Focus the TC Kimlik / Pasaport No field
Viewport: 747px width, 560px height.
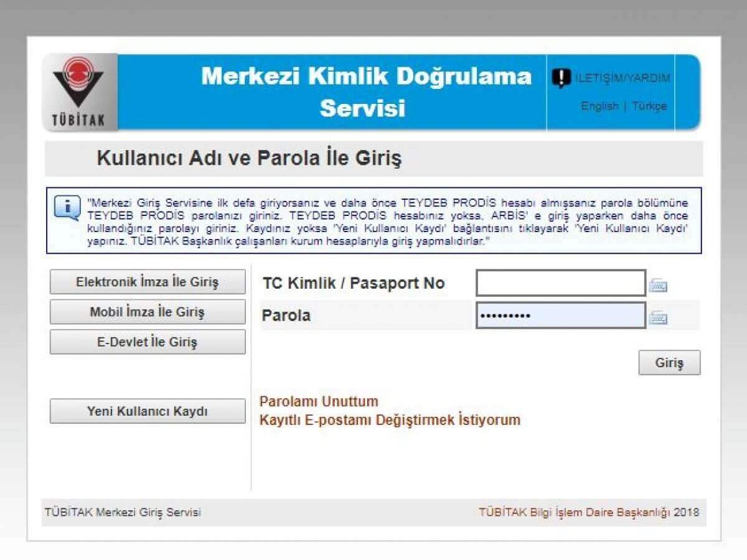[x=561, y=283]
